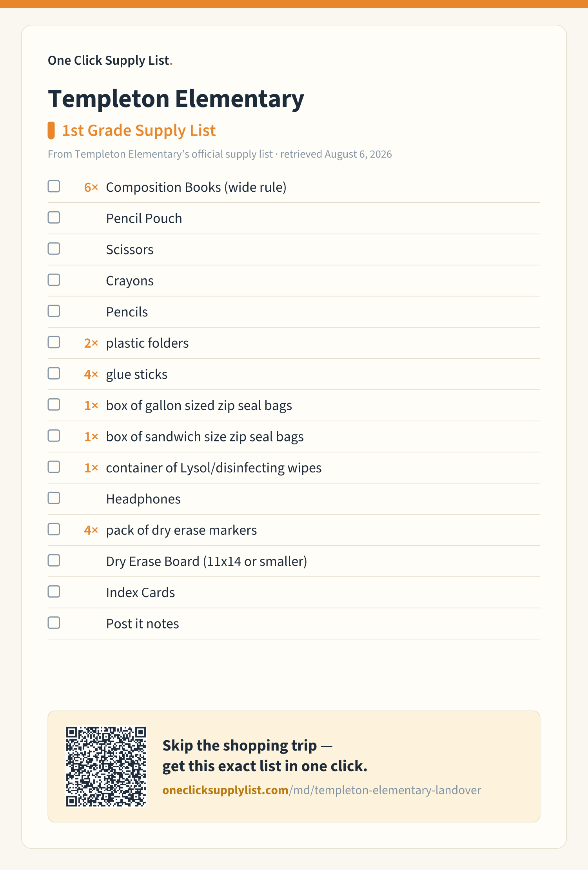The height and width of the screenshot is (870, 588).
Task: Click the QR code image
Action: 106,766
